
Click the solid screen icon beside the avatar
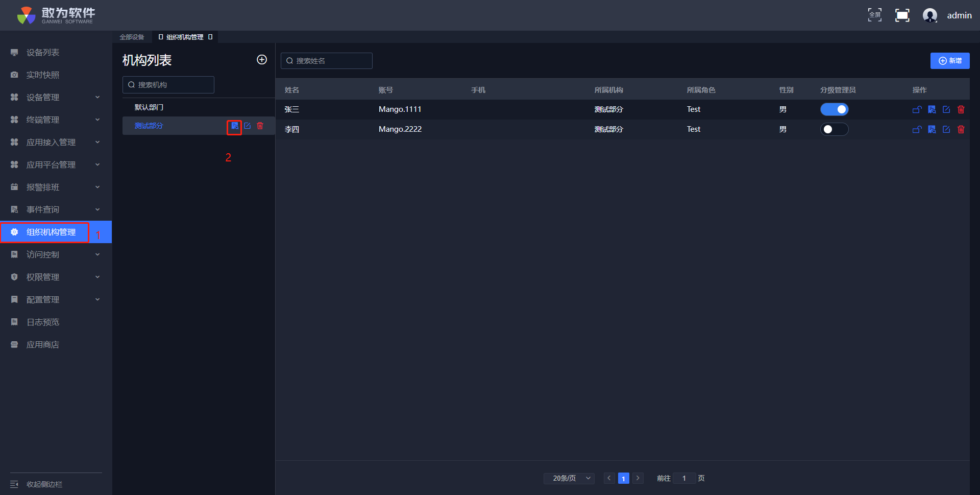click(902, 15)
